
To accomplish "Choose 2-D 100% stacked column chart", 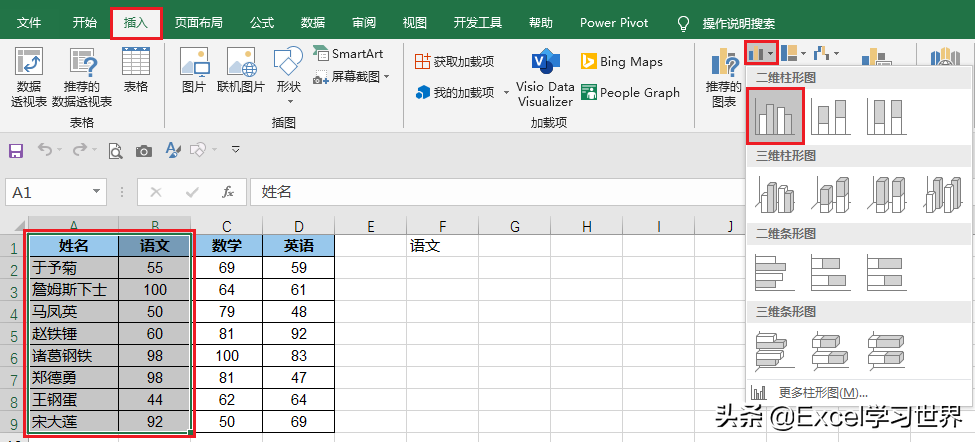I will (886, 116).
